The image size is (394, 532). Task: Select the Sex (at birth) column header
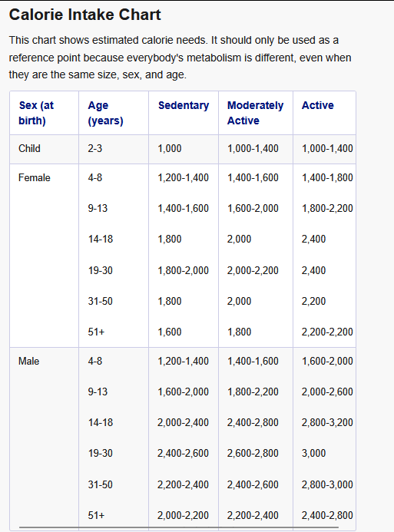click(36, 113)
